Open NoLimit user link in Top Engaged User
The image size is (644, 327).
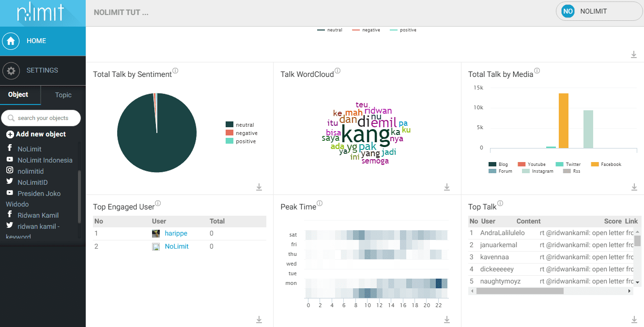coord(177,246)
